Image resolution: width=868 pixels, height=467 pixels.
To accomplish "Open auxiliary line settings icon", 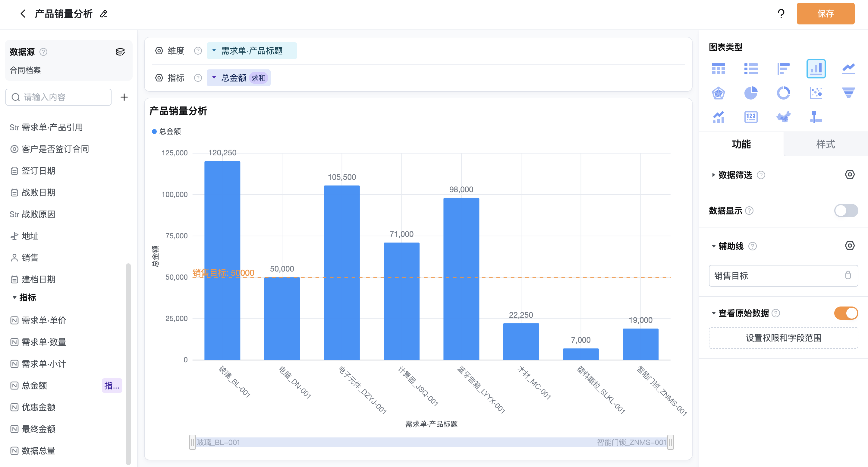I will click(x=850, y=246).
